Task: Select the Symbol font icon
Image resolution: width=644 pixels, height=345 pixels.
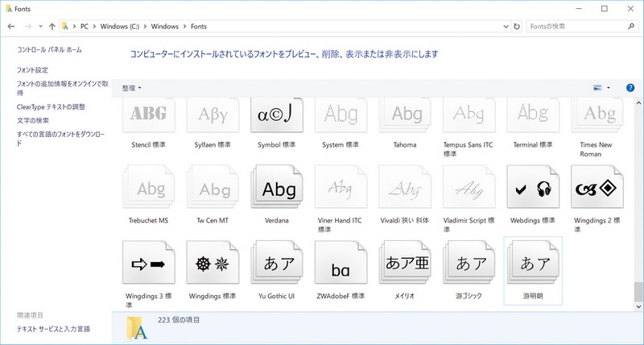Action: coord(277,115)
